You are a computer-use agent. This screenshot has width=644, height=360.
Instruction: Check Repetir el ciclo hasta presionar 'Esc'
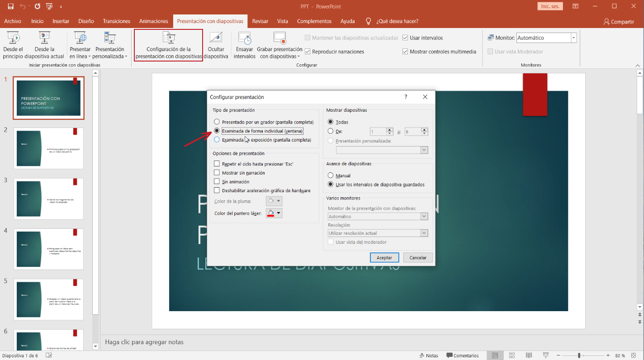[x=217, y=164]
